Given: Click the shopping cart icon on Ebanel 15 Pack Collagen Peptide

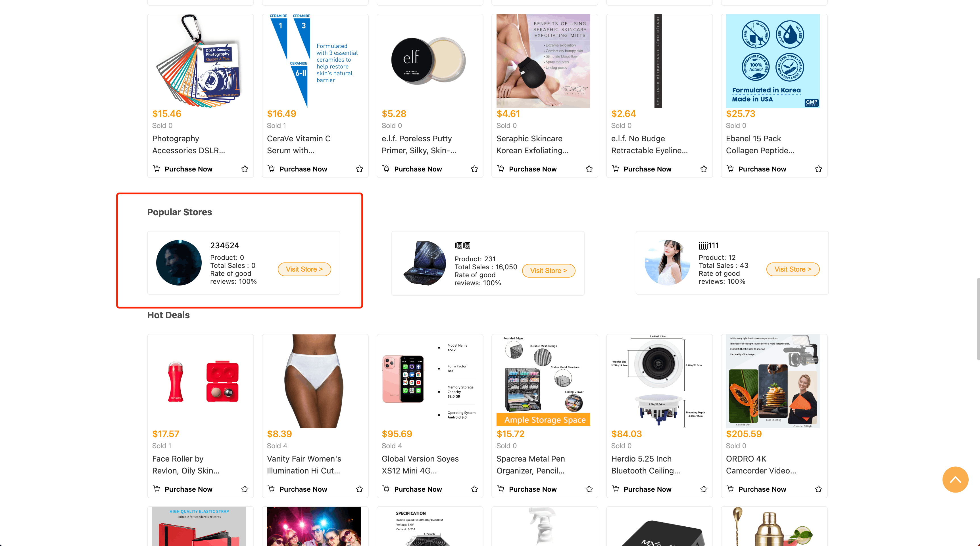Looking at the screenshot, I should (x=730, y=169).
